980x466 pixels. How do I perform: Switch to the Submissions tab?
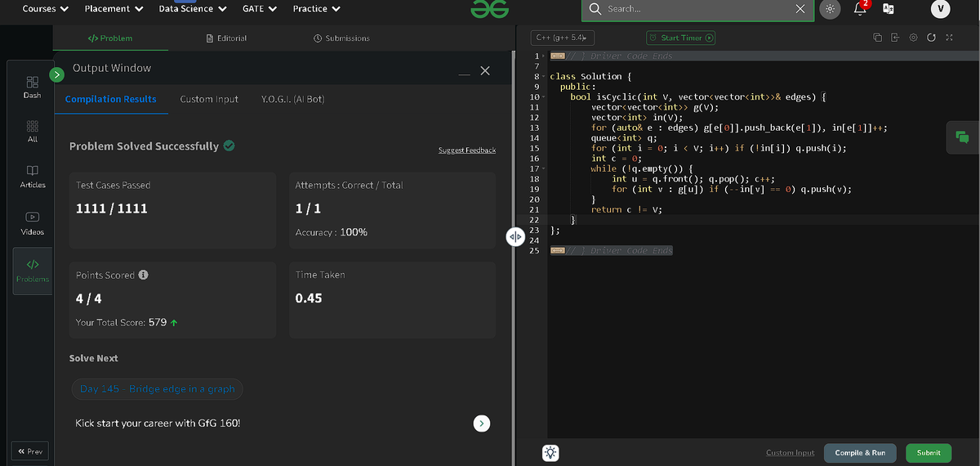point(341,38)
